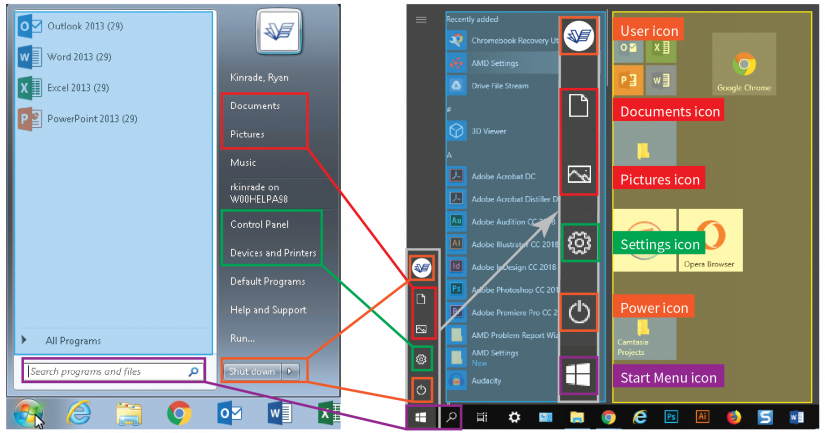Launch Adobe Illustrator CC 2018 from the app list
This screenshot has width=825, height=433.
(502, 244)
